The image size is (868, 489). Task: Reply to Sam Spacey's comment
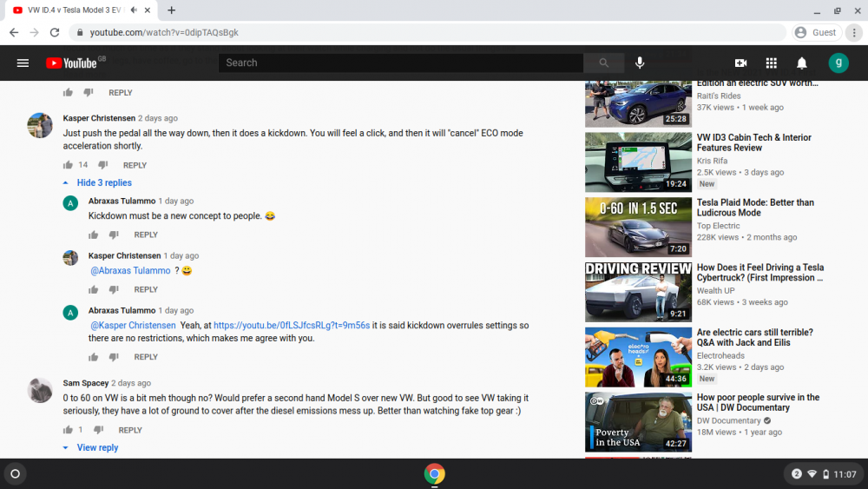130,430
